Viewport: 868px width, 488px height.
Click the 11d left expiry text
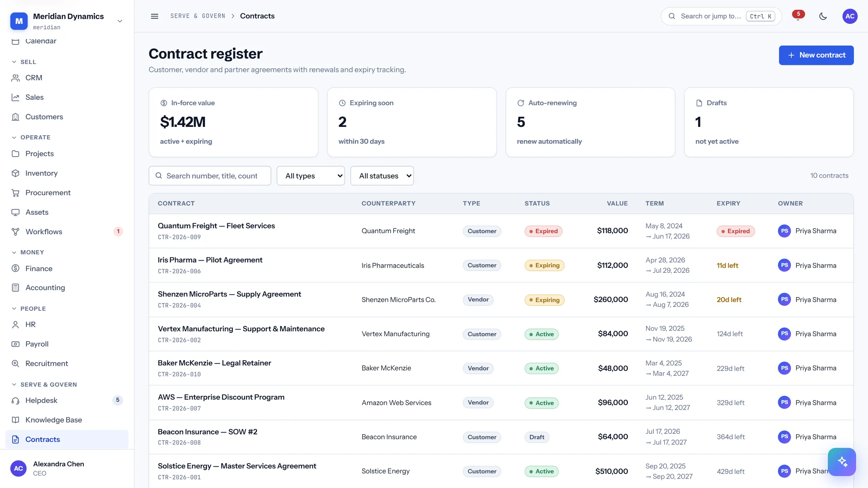pyautogui.click(x=727, y=265)
